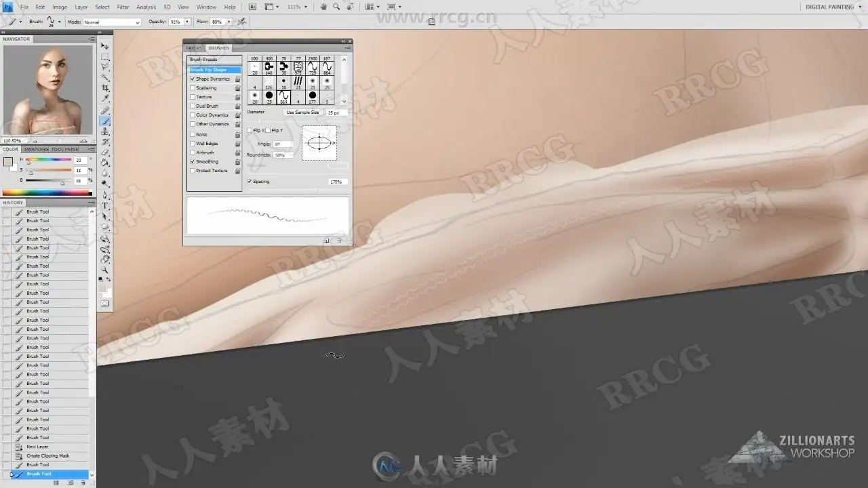Switch to the Layers tab
The width and height of the screenshot is (868, 488).
click(x=195, y=48)
